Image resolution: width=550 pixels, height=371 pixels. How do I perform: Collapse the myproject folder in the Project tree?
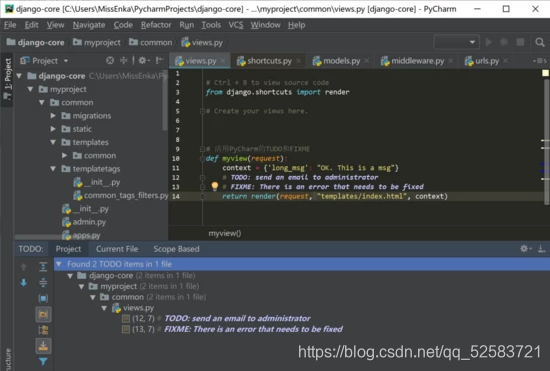pyautogui.click(x=31, y=89)
